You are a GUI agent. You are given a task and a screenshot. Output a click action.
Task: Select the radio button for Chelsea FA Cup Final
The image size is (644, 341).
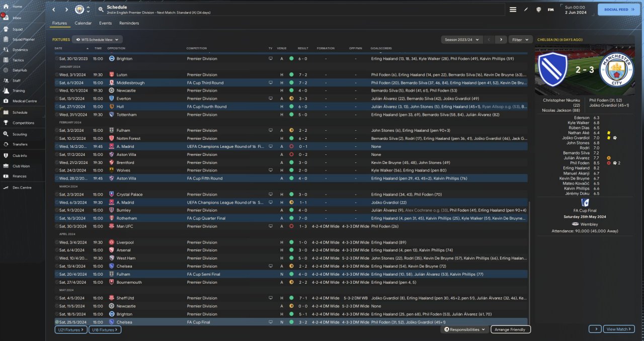pyautogui.click(x=57, y=322)
